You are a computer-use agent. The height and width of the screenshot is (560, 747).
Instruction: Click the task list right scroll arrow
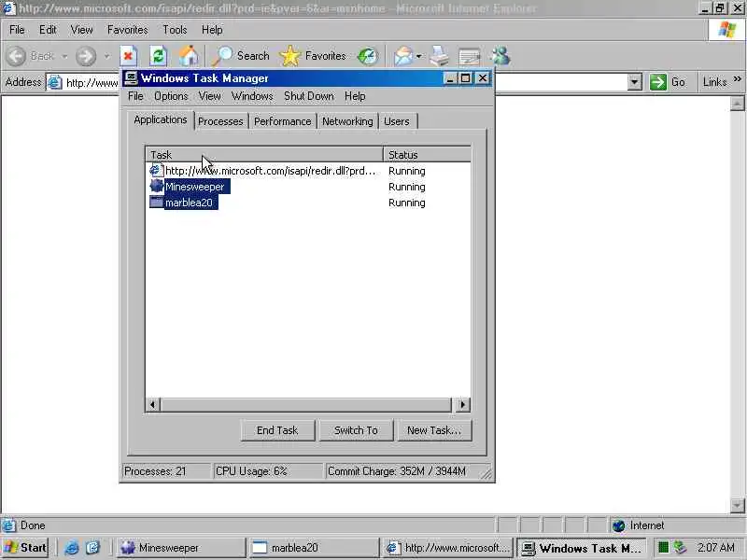(x=462, y=405)
